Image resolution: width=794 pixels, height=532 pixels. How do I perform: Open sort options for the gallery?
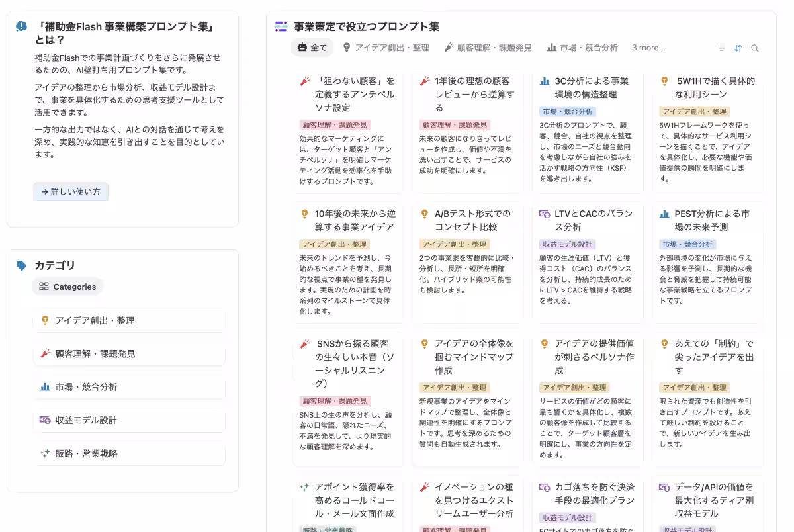coord(738,47)
